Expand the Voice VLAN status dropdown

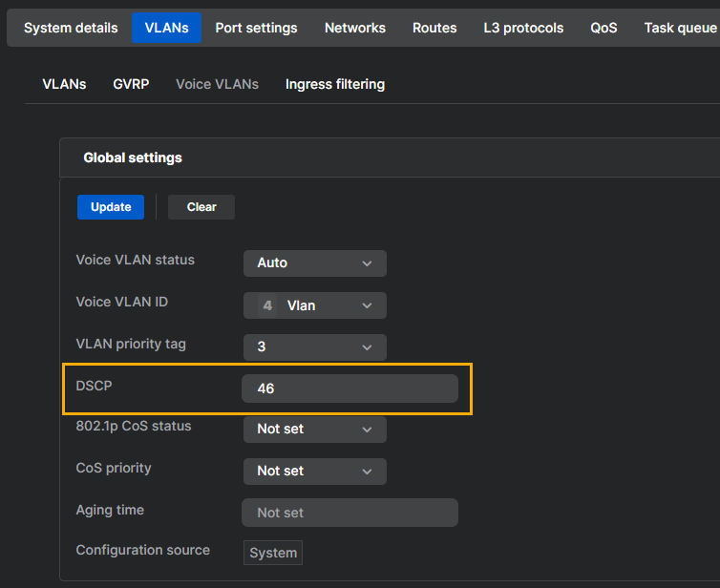pyautogui.click(x=314, y=263)
